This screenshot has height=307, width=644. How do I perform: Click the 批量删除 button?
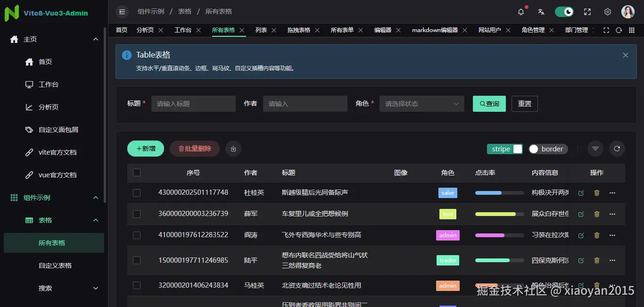click(195, 149)
